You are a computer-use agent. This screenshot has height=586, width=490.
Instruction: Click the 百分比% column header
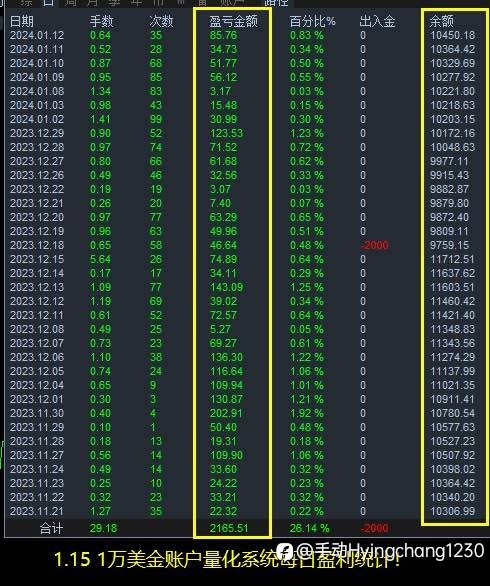click(312, 21)
